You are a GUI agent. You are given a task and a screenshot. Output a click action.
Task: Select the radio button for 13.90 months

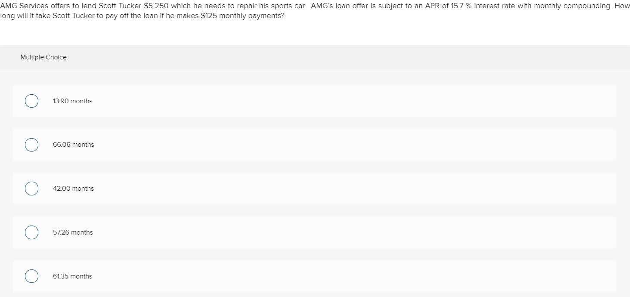(x=31, y=101)
